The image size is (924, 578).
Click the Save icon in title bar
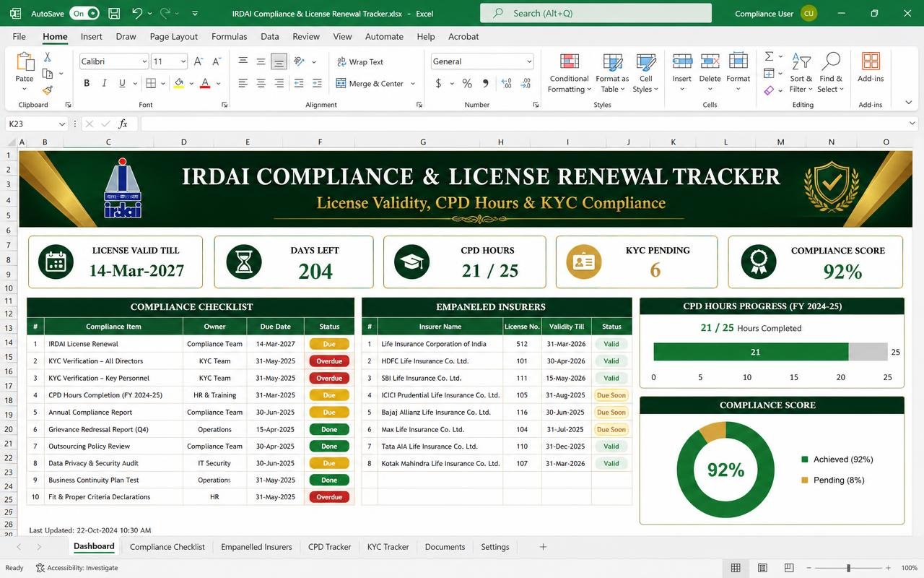point(113,13)
